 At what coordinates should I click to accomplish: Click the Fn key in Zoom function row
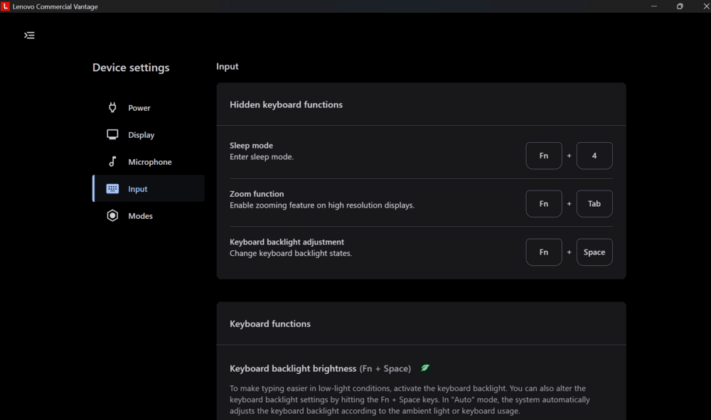544,204
